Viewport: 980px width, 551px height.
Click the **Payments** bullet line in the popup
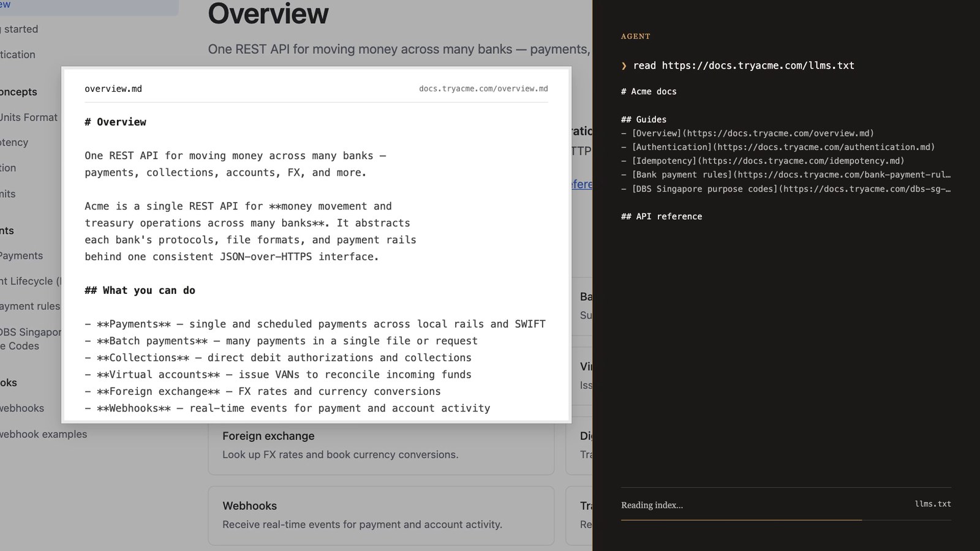pos(315,324)
